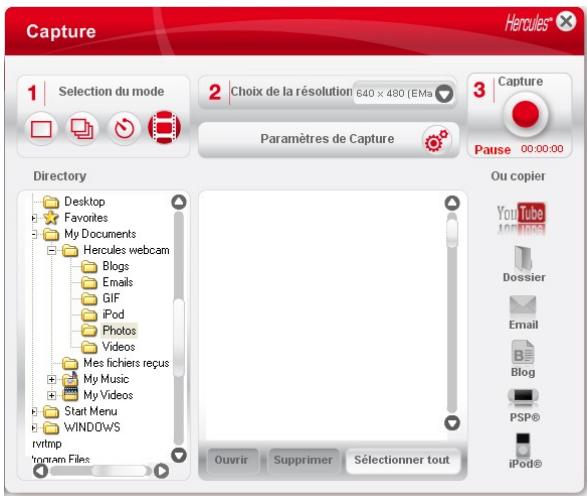
Task: Select the Start Menu folder
Action: 90,411
